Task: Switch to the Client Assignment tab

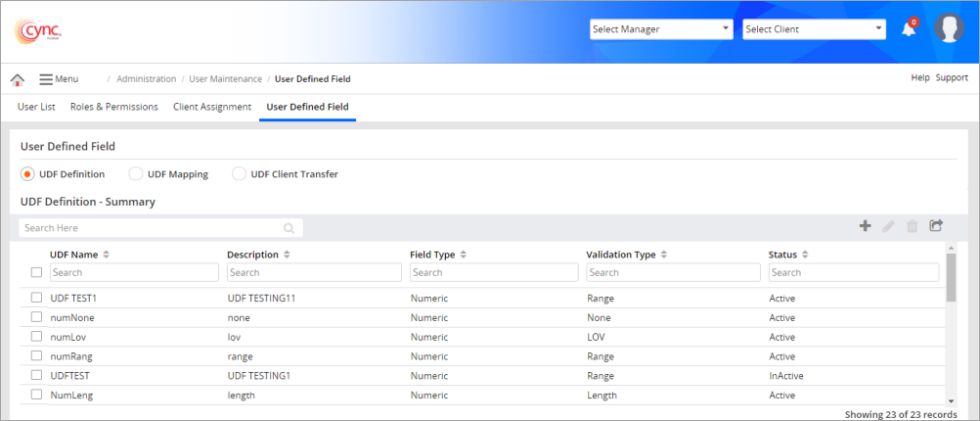Action: [x=211, y=107]
